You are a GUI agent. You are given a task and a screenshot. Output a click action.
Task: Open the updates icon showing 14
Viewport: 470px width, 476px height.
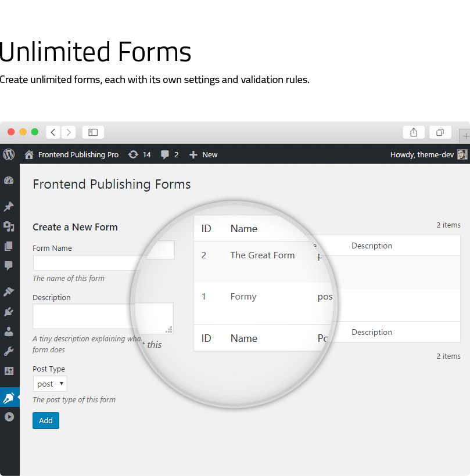pyautogui.click(x=133, y=154)
